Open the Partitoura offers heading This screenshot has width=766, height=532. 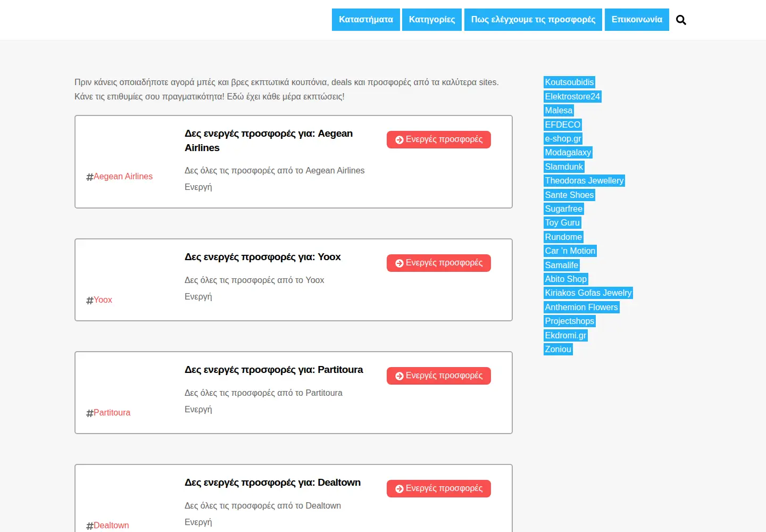[274, 370]
